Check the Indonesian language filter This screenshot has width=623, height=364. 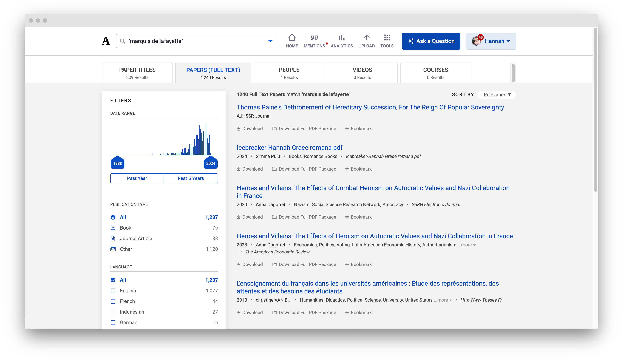tap(113, 312)
